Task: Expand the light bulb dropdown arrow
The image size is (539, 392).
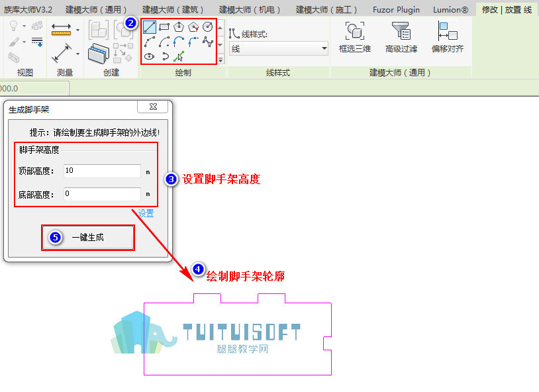Action: [24, 26]
